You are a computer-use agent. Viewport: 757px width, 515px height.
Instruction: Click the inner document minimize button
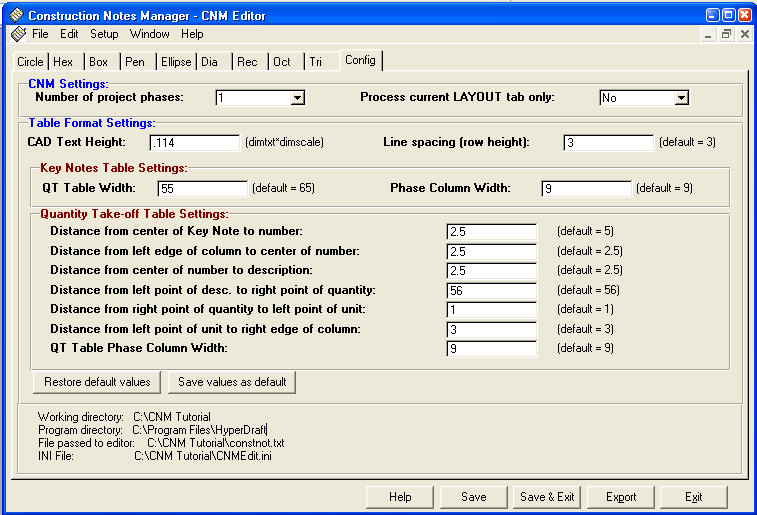pyautogui.click(x=709, y=34)
